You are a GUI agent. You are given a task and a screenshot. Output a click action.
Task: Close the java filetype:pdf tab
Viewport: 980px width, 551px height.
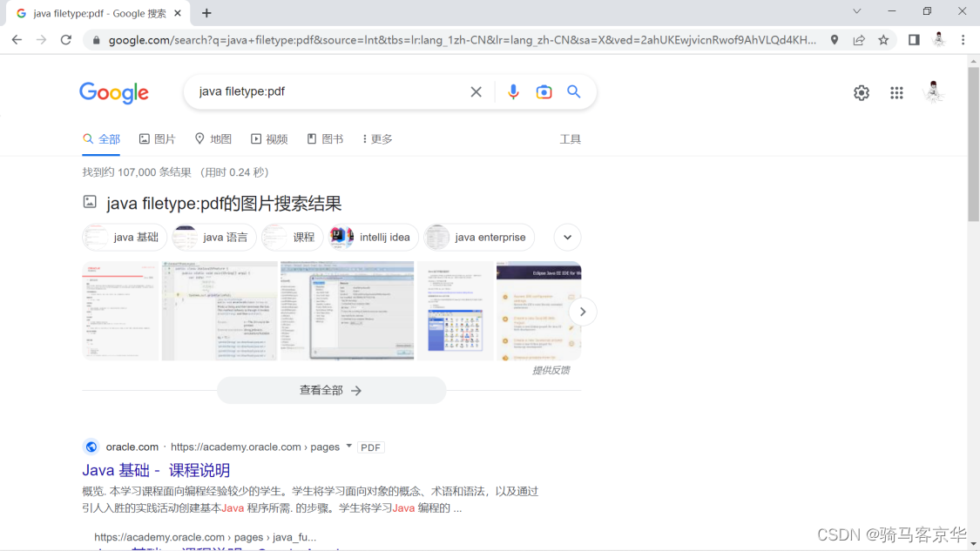[x=178, y=13]
